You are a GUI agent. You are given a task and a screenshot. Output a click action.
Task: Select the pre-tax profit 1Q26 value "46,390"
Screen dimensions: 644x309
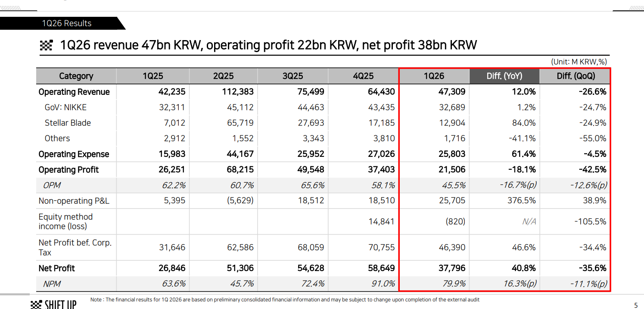(452, 247)
